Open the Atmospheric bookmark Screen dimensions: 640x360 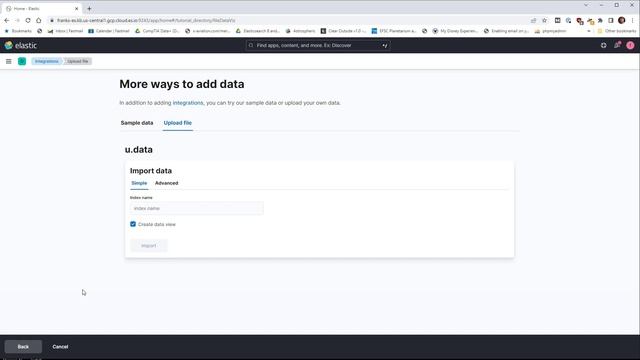click(x=300, y=31)
